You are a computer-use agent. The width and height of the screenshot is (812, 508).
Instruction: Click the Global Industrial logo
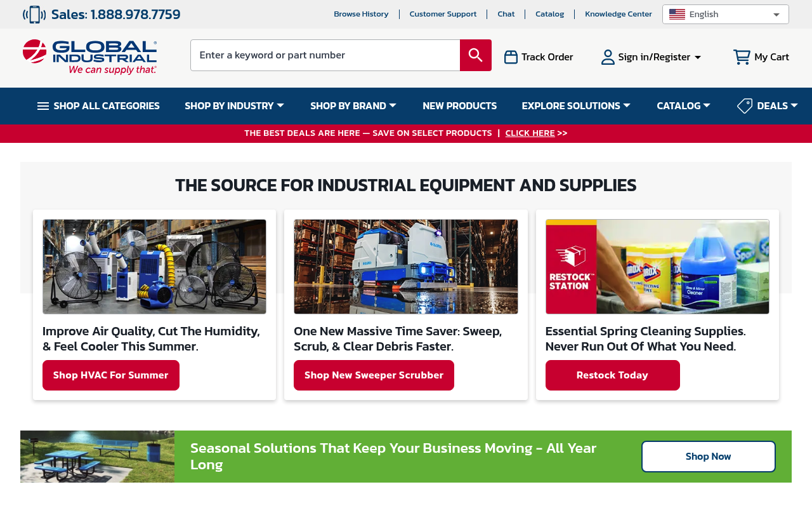pos(89,57)
